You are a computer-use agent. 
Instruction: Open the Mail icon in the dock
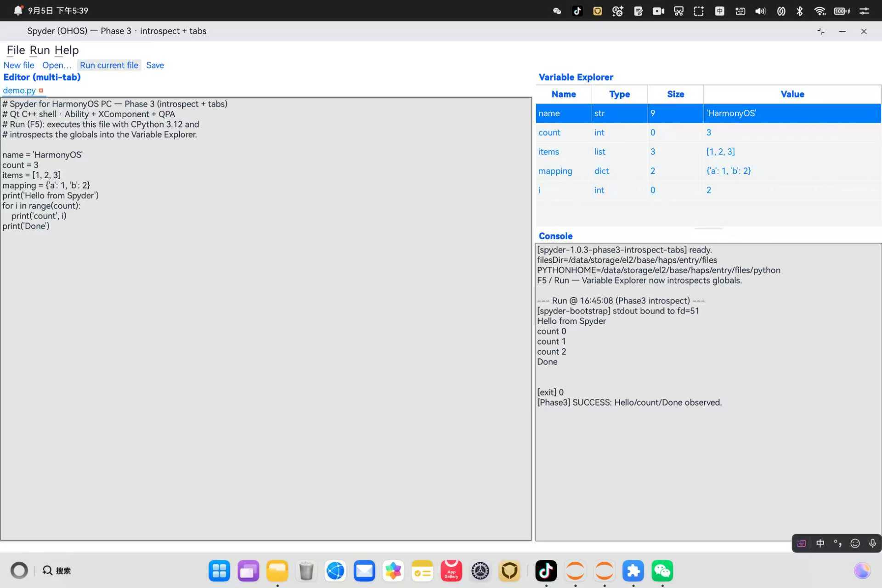(364, 571)
